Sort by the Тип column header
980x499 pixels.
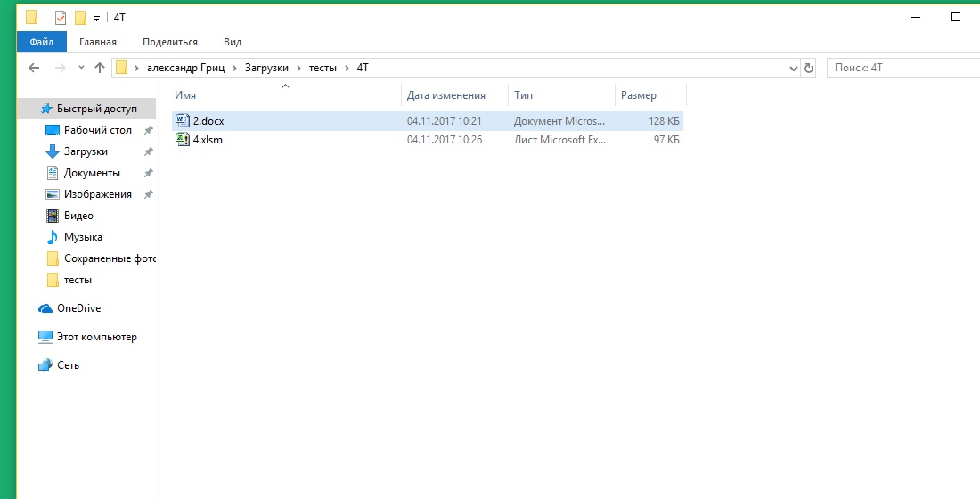[x=523, y=95]
